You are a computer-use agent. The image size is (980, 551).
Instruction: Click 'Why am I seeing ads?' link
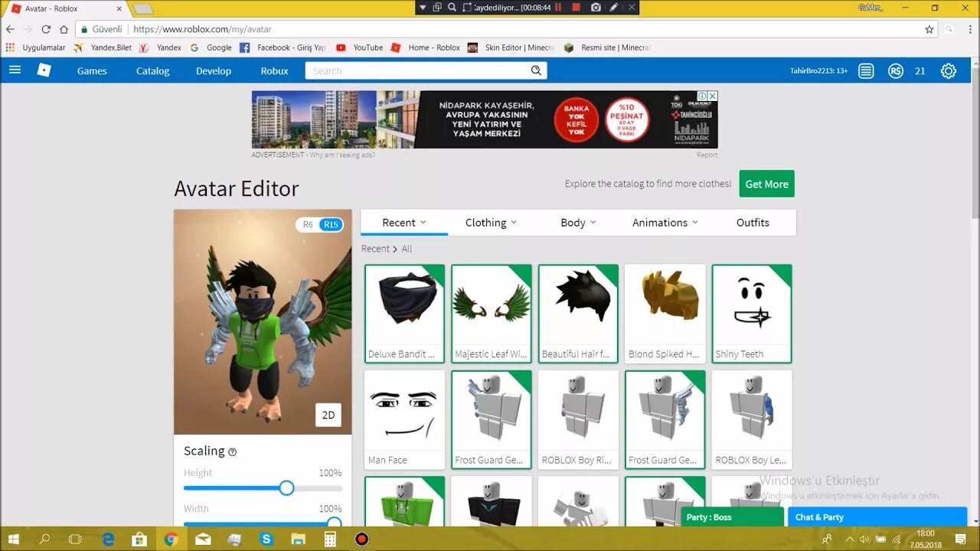342,155
